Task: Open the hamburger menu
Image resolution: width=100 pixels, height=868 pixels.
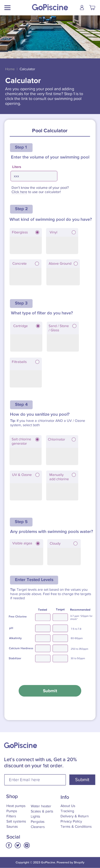Action: pos(7,8)
